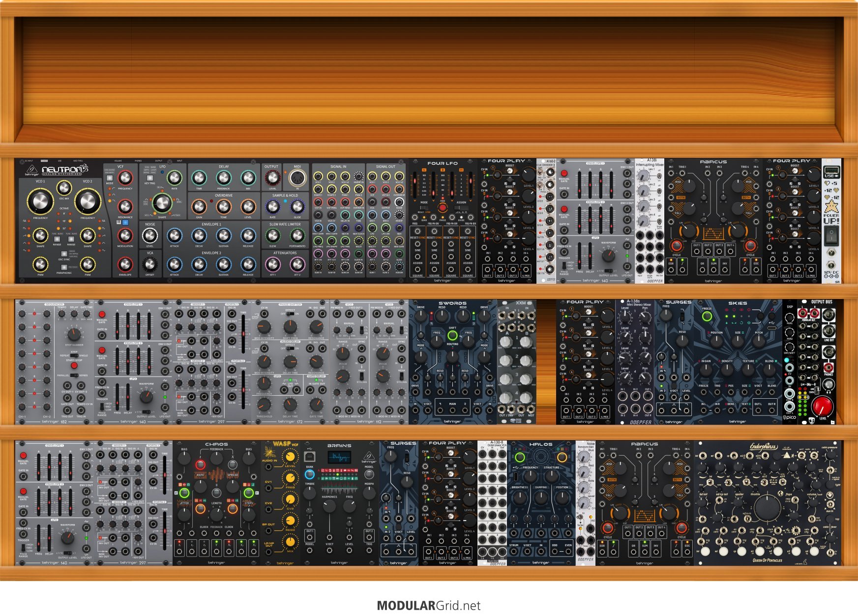The height and width of the screenshot is (616, 858).
Task: Push the green Freeze button on Skies
Action: click(x=707, y=317)
